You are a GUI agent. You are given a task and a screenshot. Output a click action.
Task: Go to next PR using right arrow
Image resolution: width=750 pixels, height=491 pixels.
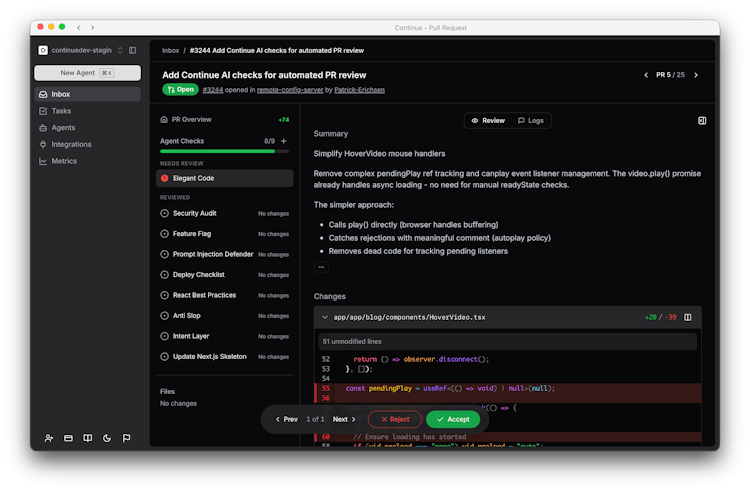click(x=696, y=75)
